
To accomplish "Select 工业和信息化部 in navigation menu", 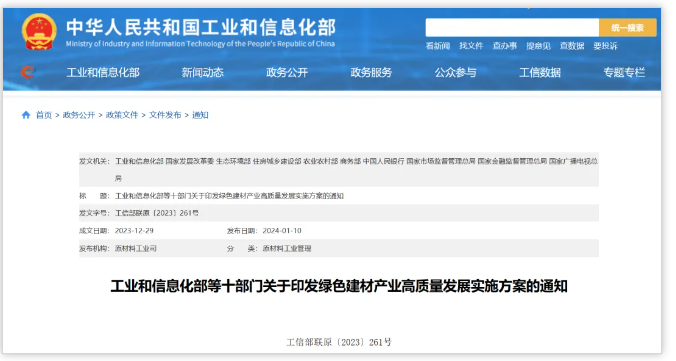I will point(103,72).
